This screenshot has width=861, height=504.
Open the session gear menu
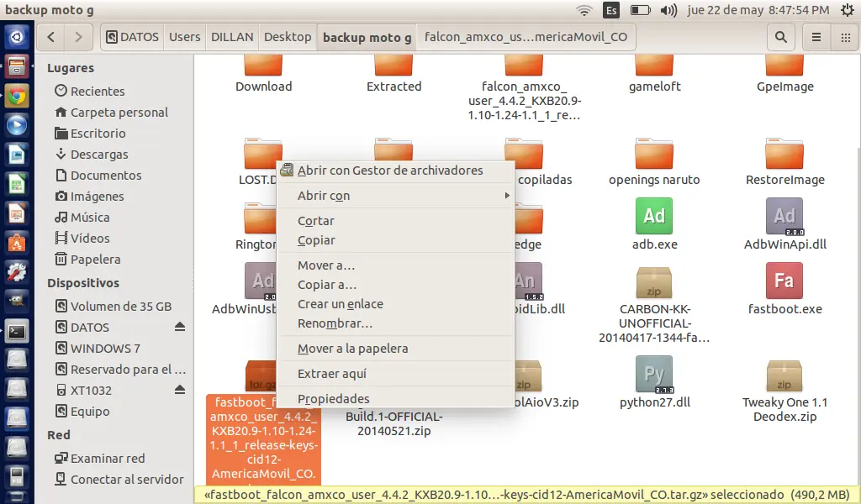coord(848,10)
